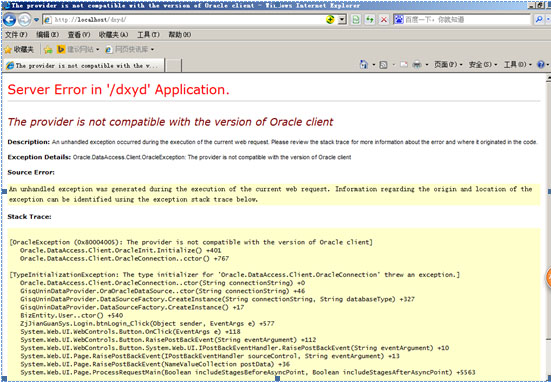Click the Baidu paw icon in the search box
This screenshot has width=551, height=382.
[x=399, y=20]
